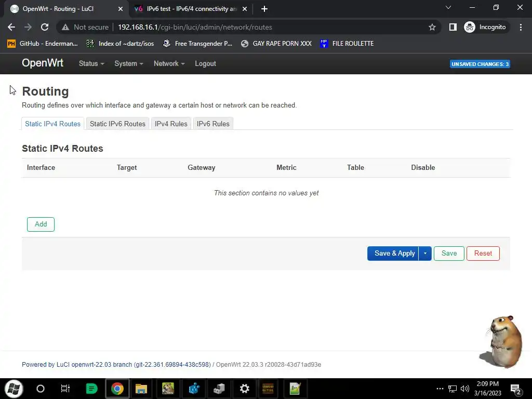Viewport: 532px width, 399px height.
Task: Expand the Status menu
Action: (91, 64)
